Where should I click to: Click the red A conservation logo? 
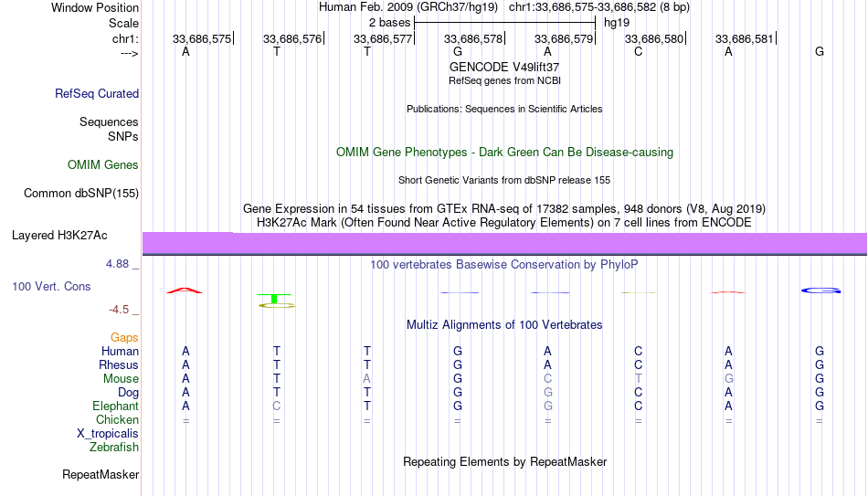185,290
